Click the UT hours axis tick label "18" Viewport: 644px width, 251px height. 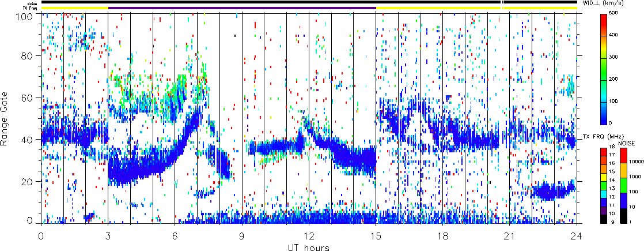click(x=443, y=235)
